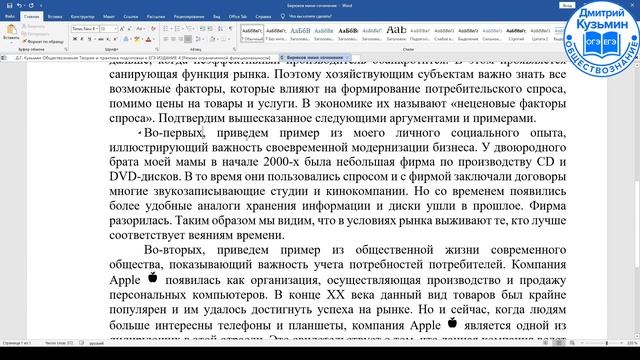Viewport: 640px width, 360px height.
Task: Switch to the Макет ribbon tab
Action: [109, 17]
